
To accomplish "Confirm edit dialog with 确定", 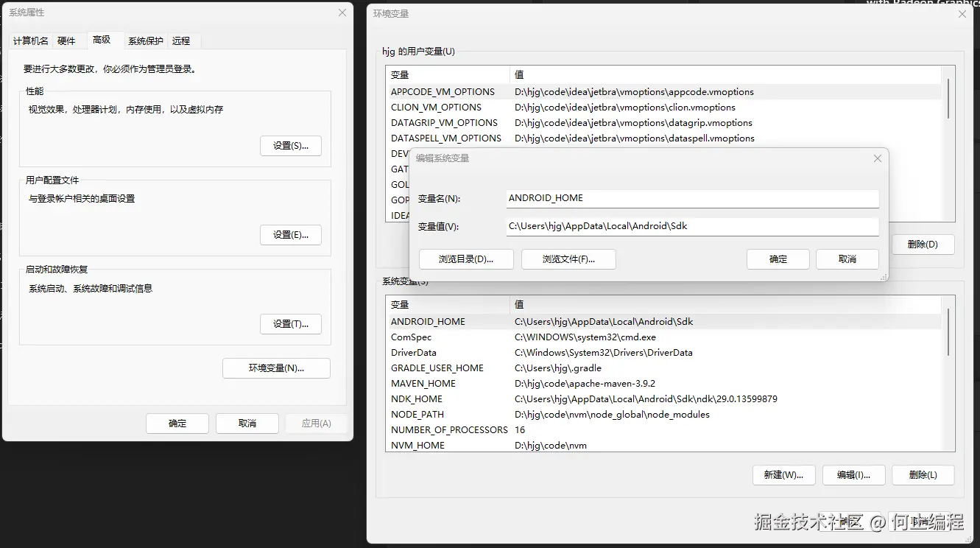I will (778, 259).
